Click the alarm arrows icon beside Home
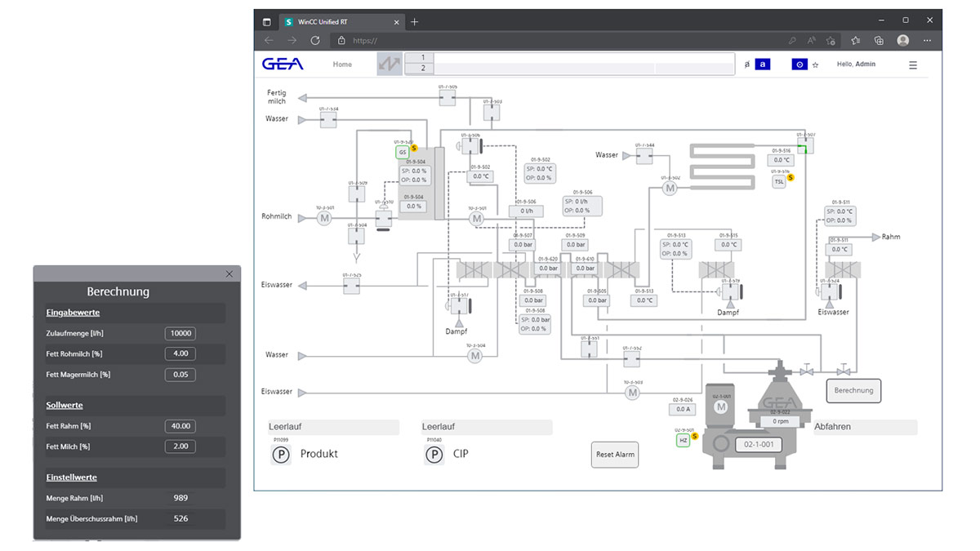 click(390, 64)
